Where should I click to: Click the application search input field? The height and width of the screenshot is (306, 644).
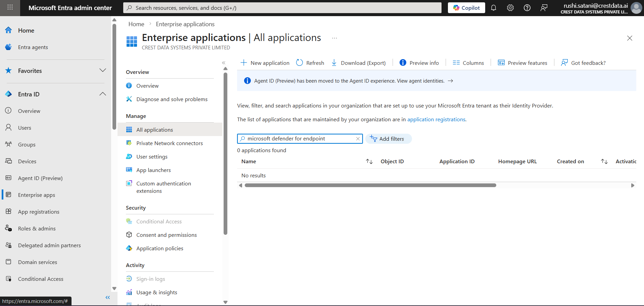click(301, 139)
